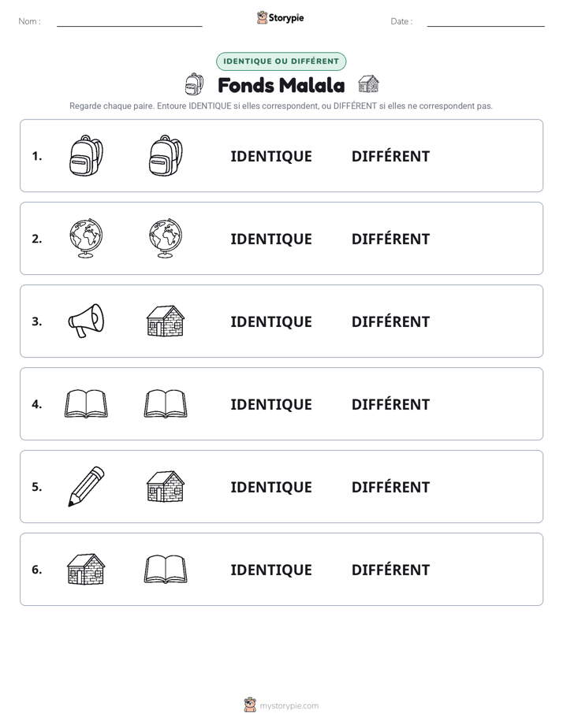The width and height of the screenshot is (563, 728).
Task: Choose DIFFÉRENT for row 3
Action: coord(390,321)
